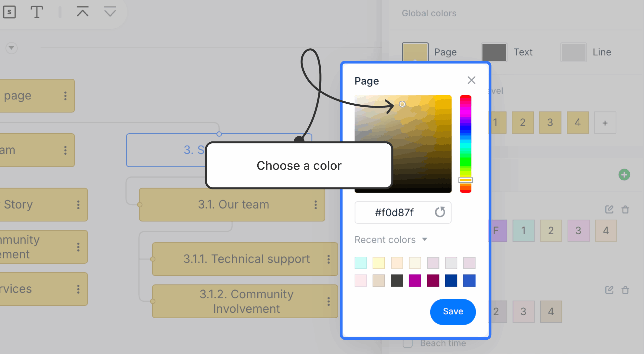Click the hex color input field
Viewport: 644px width, 354px height.
click(x=403, y=212)
